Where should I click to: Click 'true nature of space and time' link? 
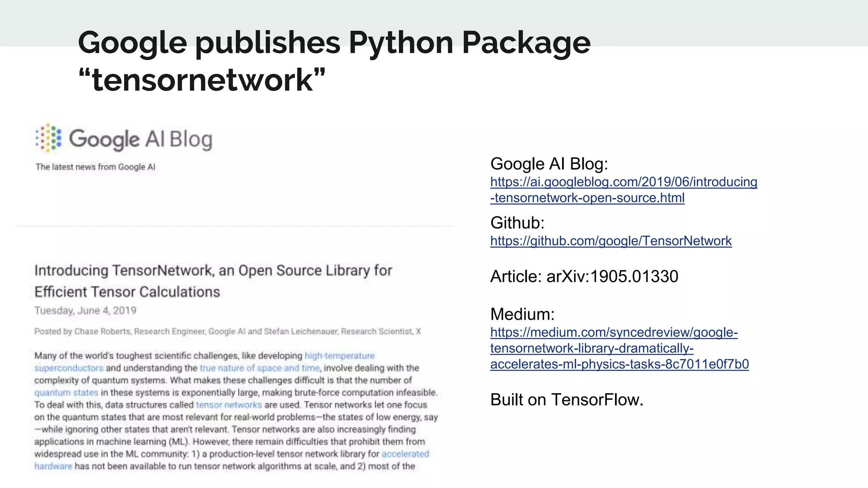coord(259,368)
